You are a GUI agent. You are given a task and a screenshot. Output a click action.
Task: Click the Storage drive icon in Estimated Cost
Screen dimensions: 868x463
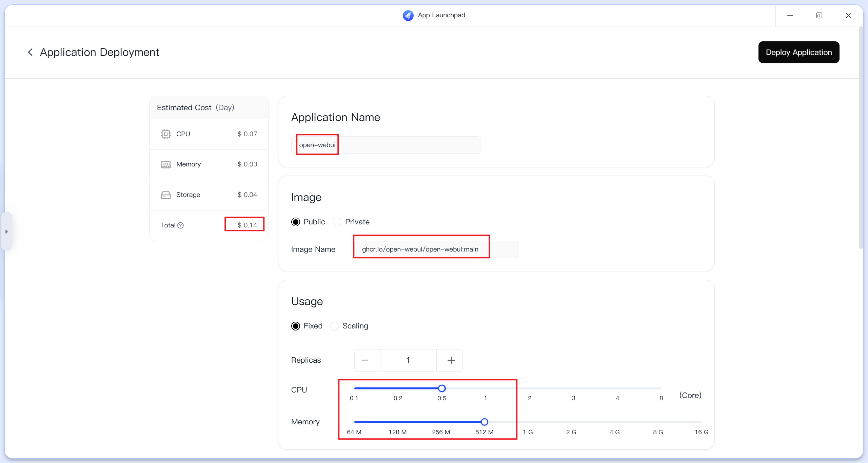coord(165,195)
